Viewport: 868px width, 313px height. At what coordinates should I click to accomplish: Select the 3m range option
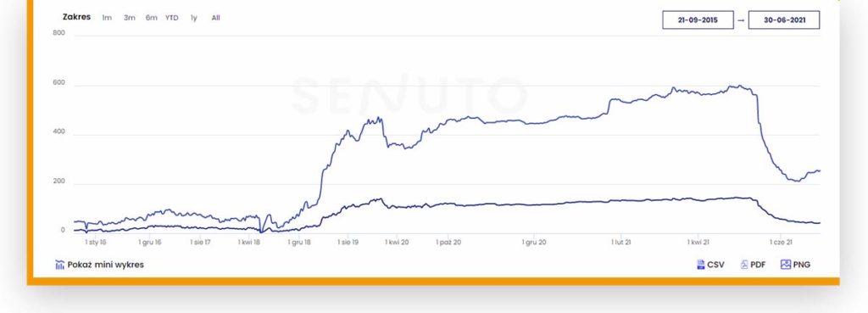(129, 18)
